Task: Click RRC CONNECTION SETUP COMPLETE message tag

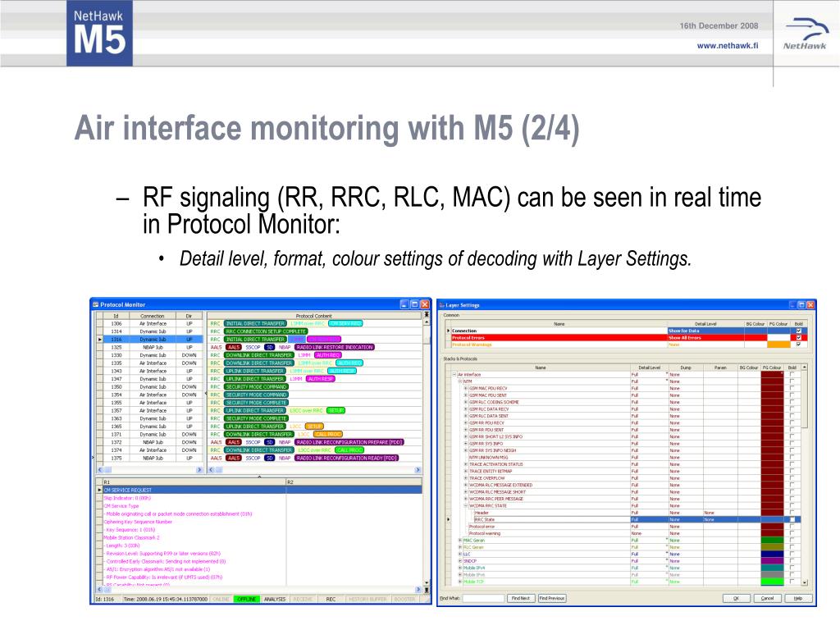Action: [265, 331]
